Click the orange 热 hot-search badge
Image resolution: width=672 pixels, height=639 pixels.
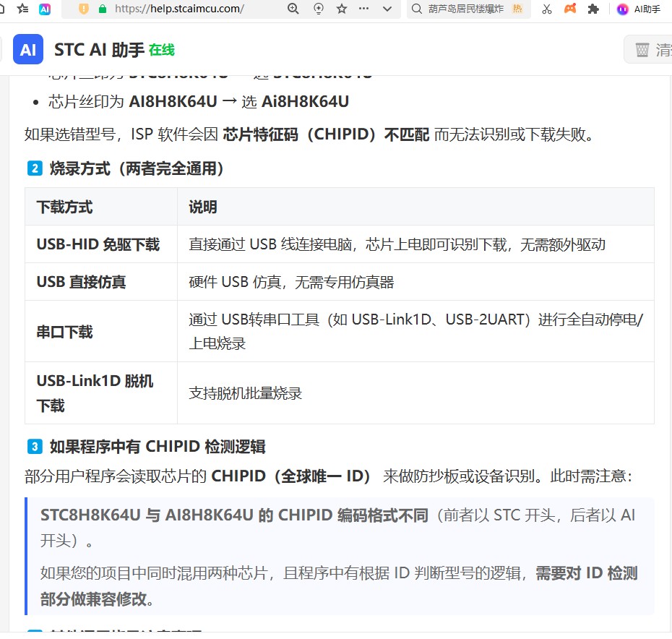517,9
